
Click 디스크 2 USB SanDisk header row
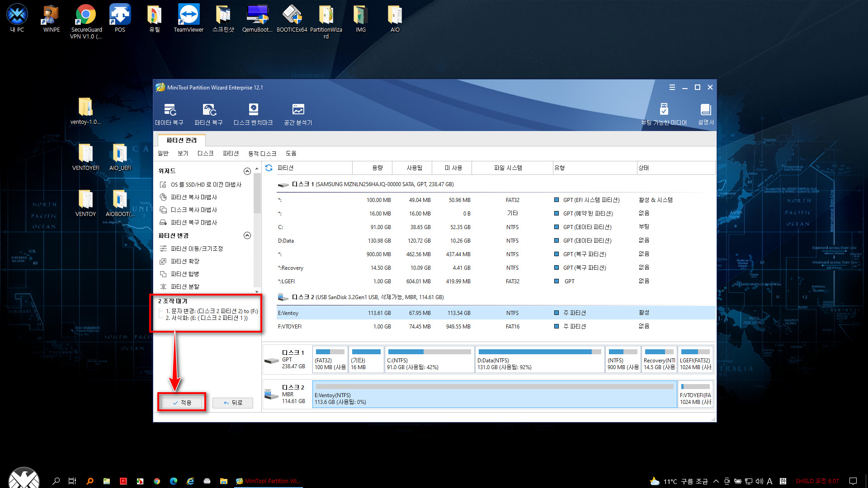tap(496, 297)
